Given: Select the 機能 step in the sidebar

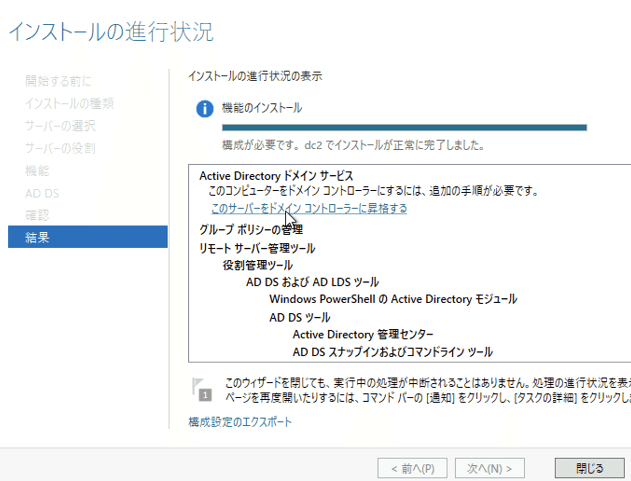Looking at the screenshot, I should [x=37, y=171].
